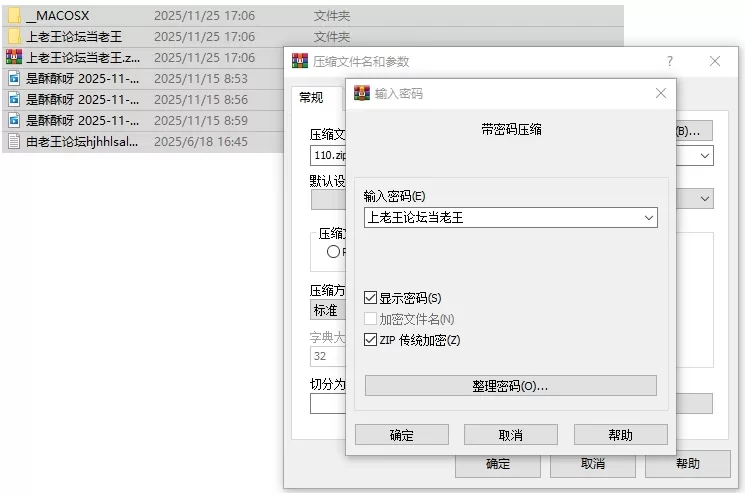The width and height of the screenshot is (745, 495).
Task: Click the video file icon dated 8:53
Action: (x=14, y=78)
